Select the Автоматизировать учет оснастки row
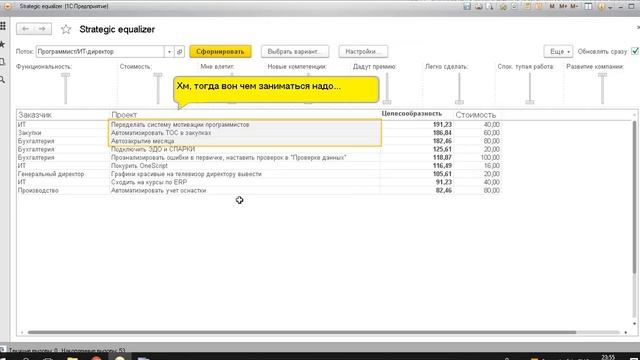This screenshot has width=640, height=360. (259, 190)
